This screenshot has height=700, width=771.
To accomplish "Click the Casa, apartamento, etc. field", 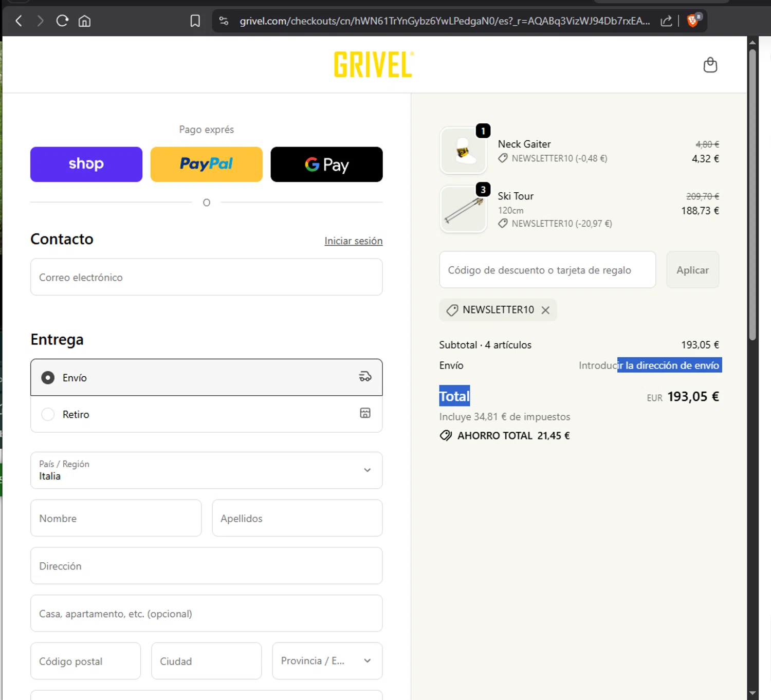I will [207, 614].
